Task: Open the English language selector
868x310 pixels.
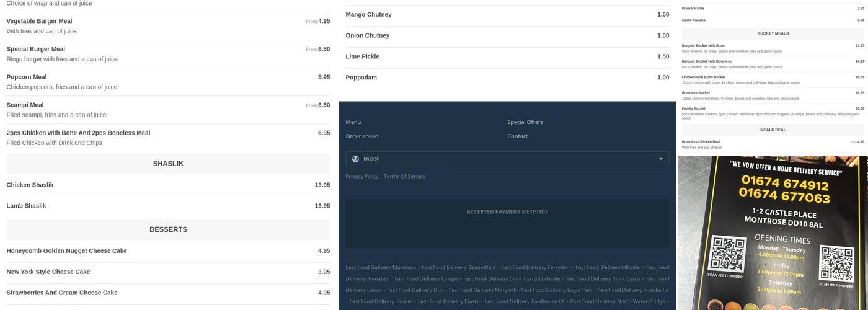Action: point(507,159)
